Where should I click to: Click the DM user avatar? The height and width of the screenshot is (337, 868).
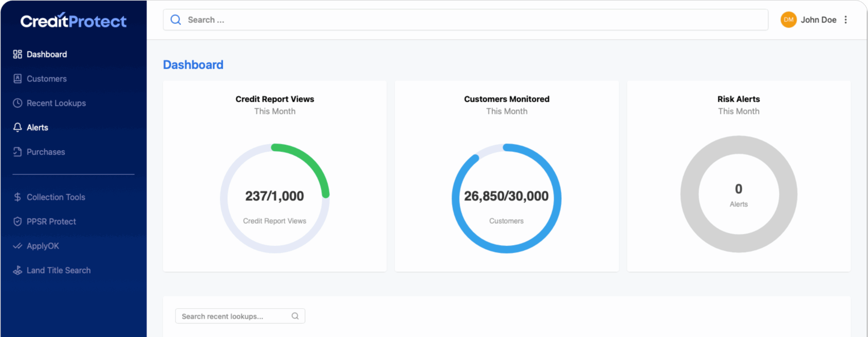click(788, 20)
